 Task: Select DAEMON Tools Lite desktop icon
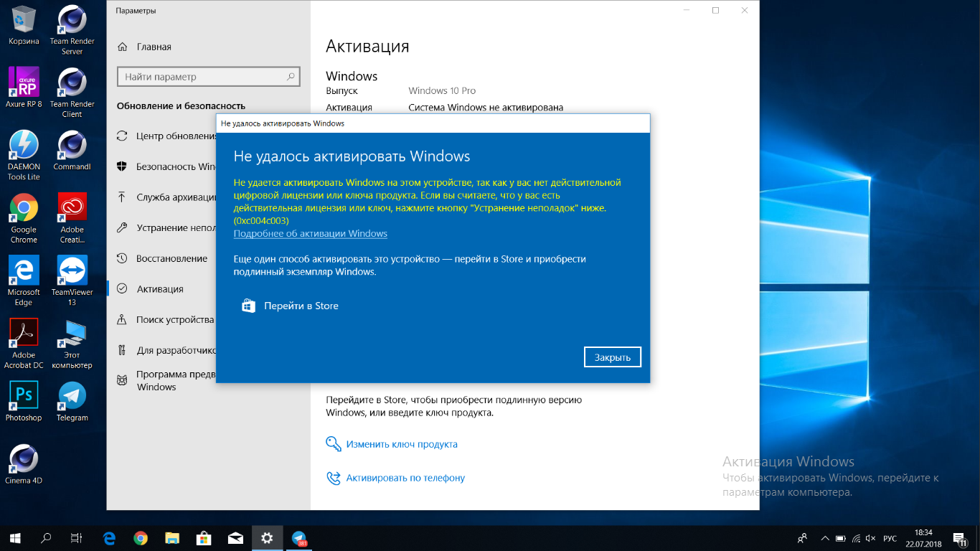24,156
